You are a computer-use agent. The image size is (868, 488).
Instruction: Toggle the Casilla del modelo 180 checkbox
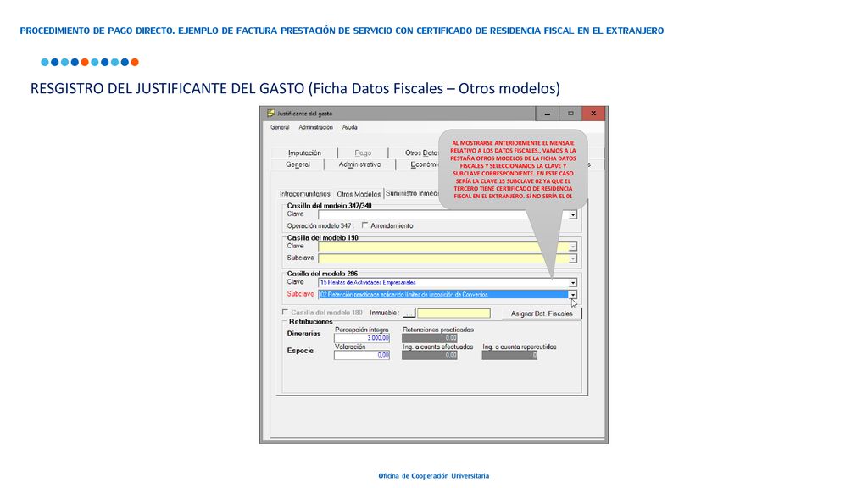click(x=285, y=312)
